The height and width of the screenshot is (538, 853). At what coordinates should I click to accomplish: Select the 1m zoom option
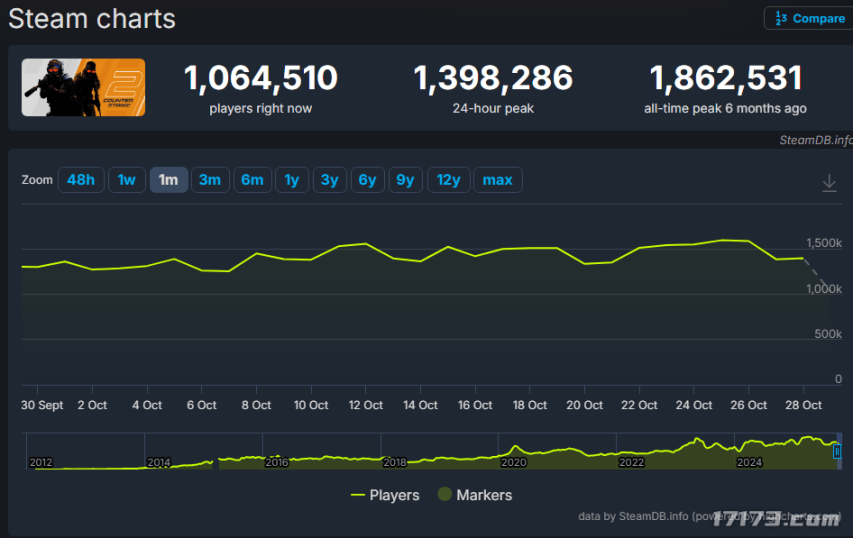(x=168, y=180)
